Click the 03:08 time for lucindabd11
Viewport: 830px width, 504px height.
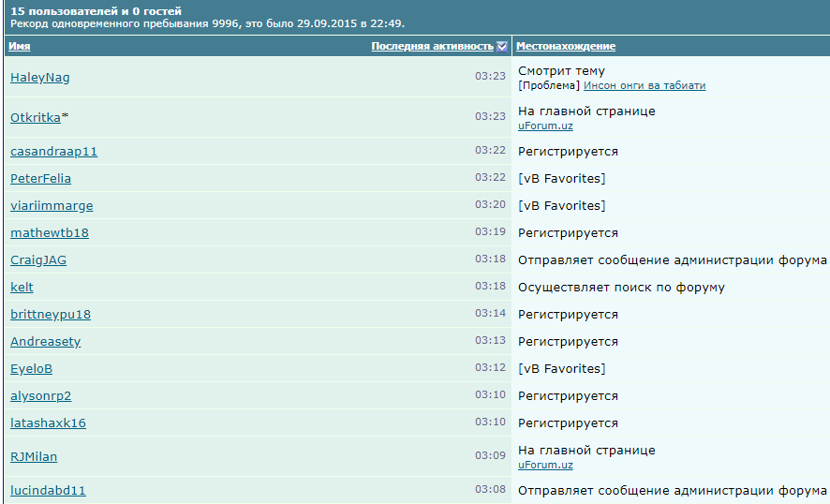tap(490, 489)
